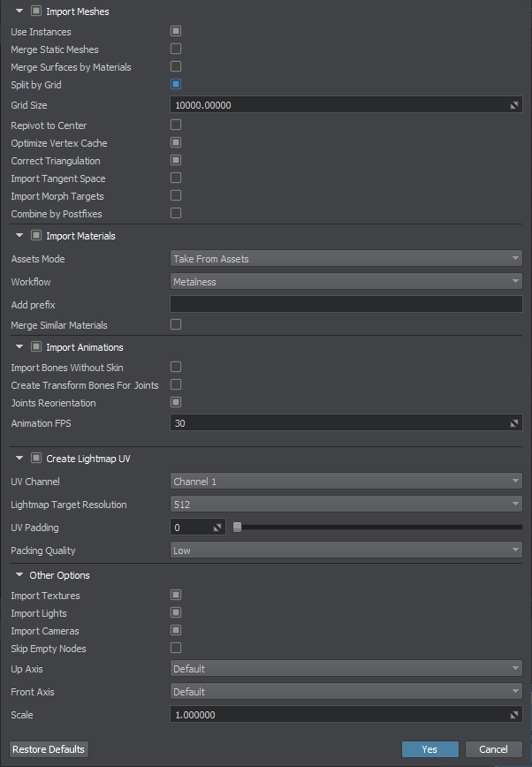Click the Add prefix text field
532x767 pixels.
tap(346, 305)
